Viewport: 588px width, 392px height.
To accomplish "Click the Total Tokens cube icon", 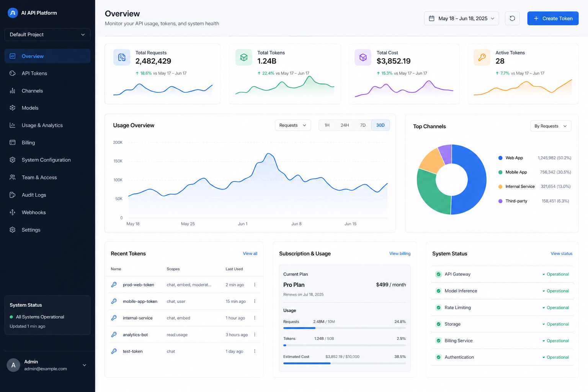I will pyautogui.click(x=244, y=57).
